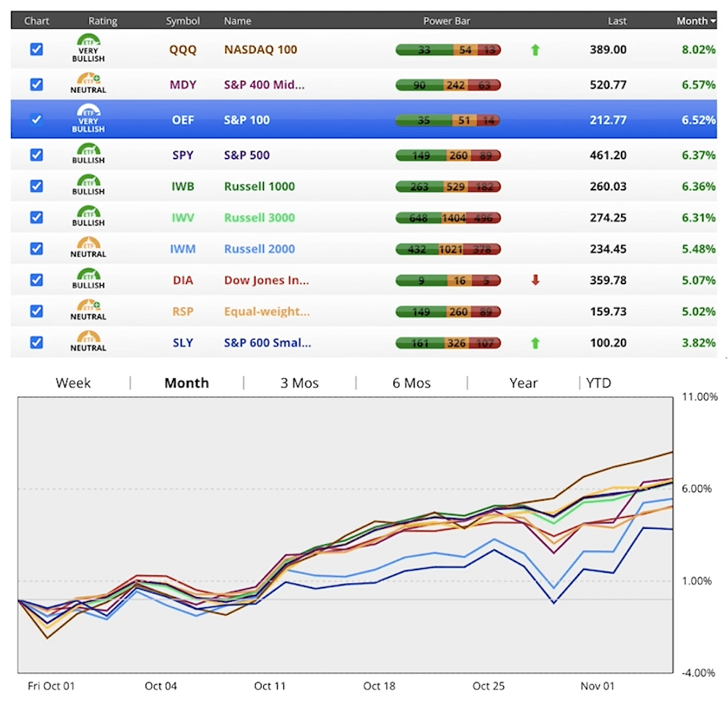The image size is (728, 704).
Task: Click the Name column header
Action: (237, 21)
